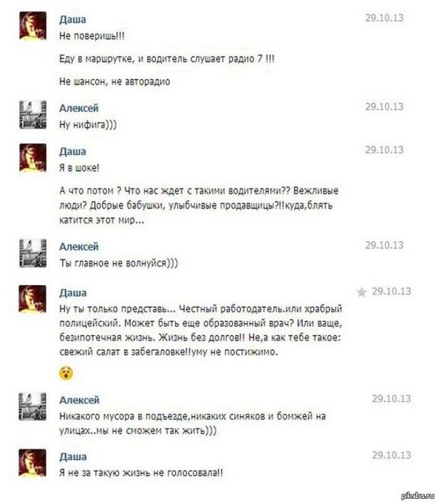Screen dimensions: 438x504
Task: Click Алексей's avatar beside 'Никакого мусора в подъезде'
Action: 32,407
